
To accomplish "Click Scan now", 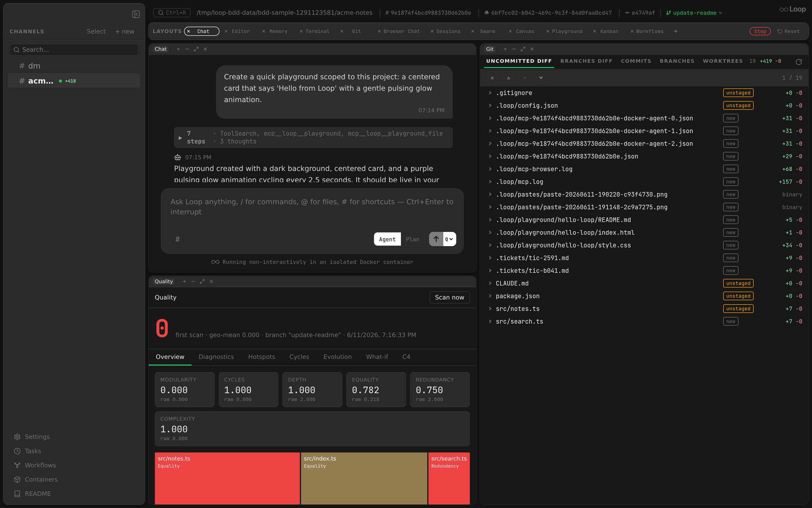I will tap(449, 297).
